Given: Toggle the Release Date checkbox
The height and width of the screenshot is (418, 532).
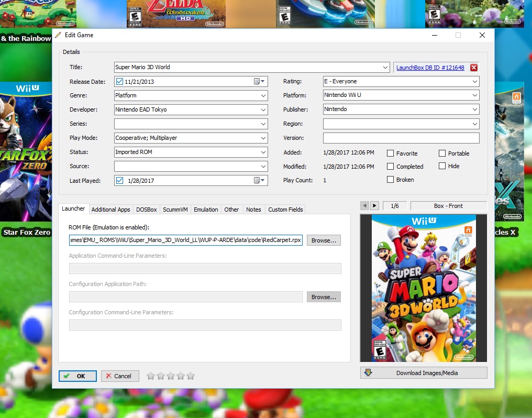Looking at the screenshot, I should pyautogui.click(x=119, y=81).
